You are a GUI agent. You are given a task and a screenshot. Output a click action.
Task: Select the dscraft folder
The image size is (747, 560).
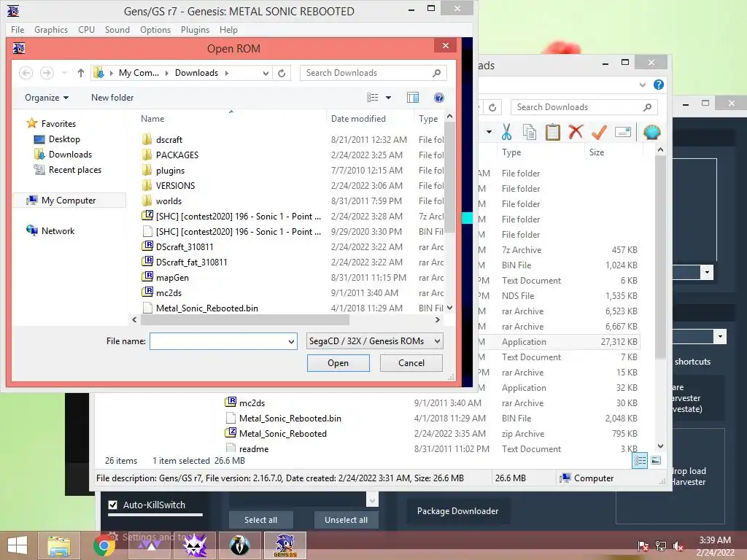click(169, 139)
